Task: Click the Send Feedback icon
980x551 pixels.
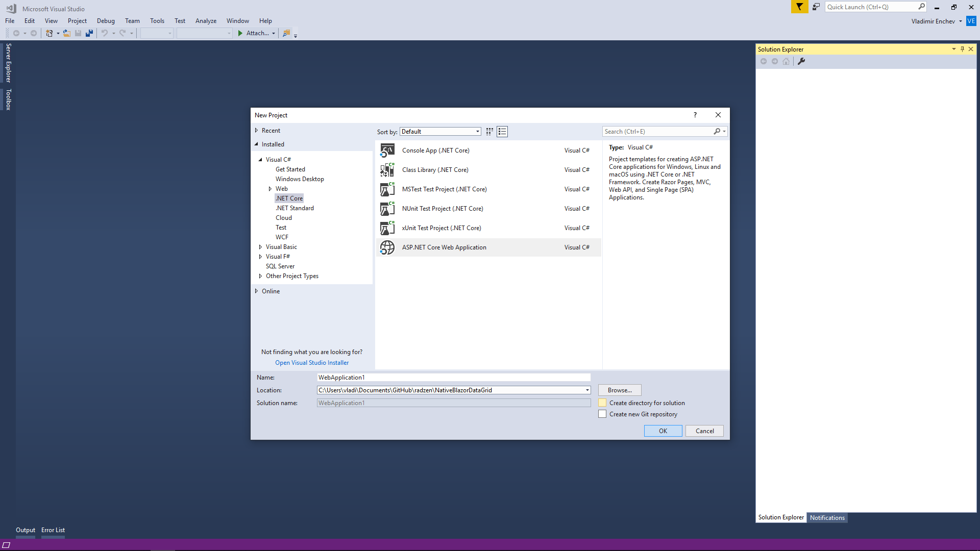Action: pyautogui.click(x=816, y=7)
